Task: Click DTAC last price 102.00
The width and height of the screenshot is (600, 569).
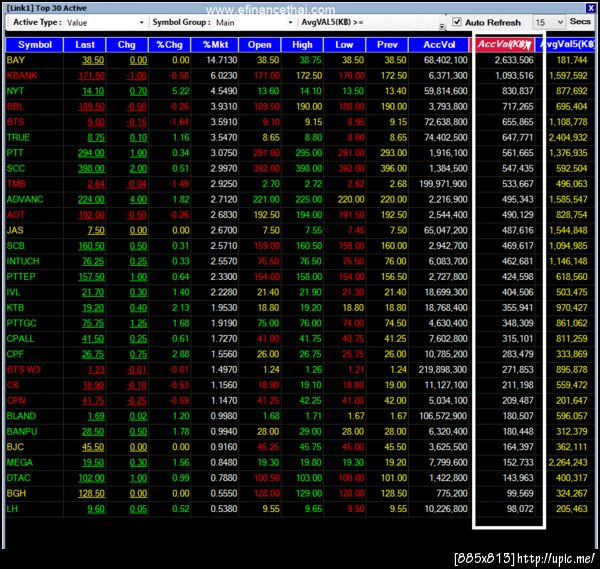Action: coord(91,478)
